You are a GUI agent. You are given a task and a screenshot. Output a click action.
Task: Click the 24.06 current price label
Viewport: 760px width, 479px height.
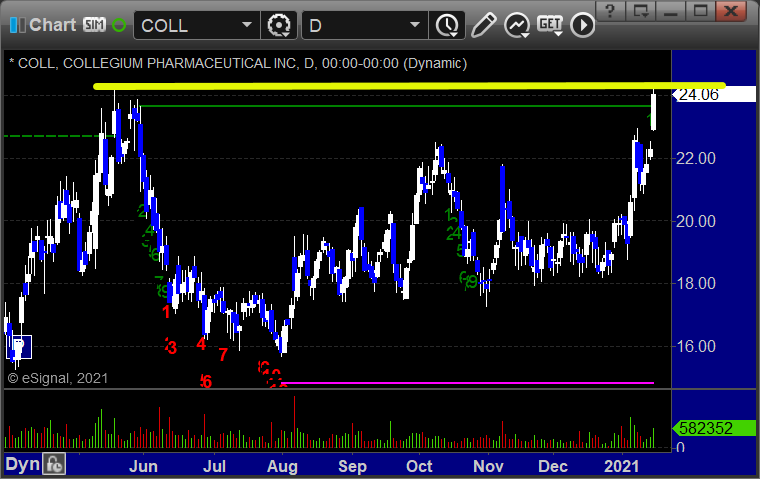(714, 95)
